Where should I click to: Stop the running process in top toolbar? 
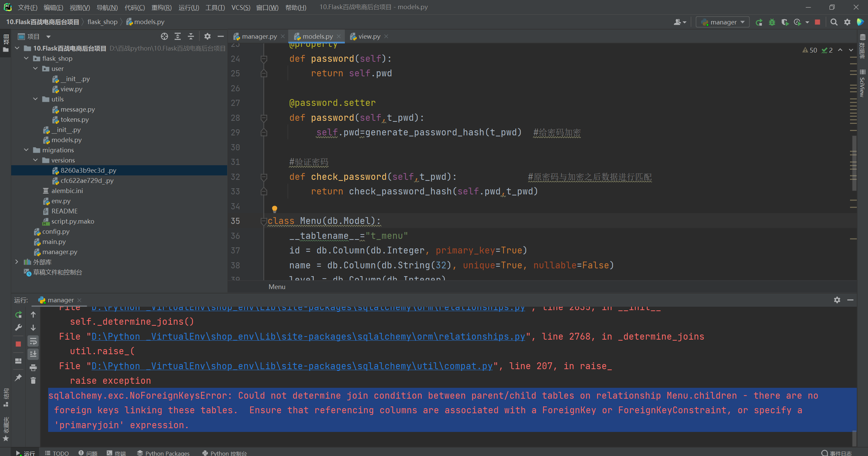click(x=817, y=22)
